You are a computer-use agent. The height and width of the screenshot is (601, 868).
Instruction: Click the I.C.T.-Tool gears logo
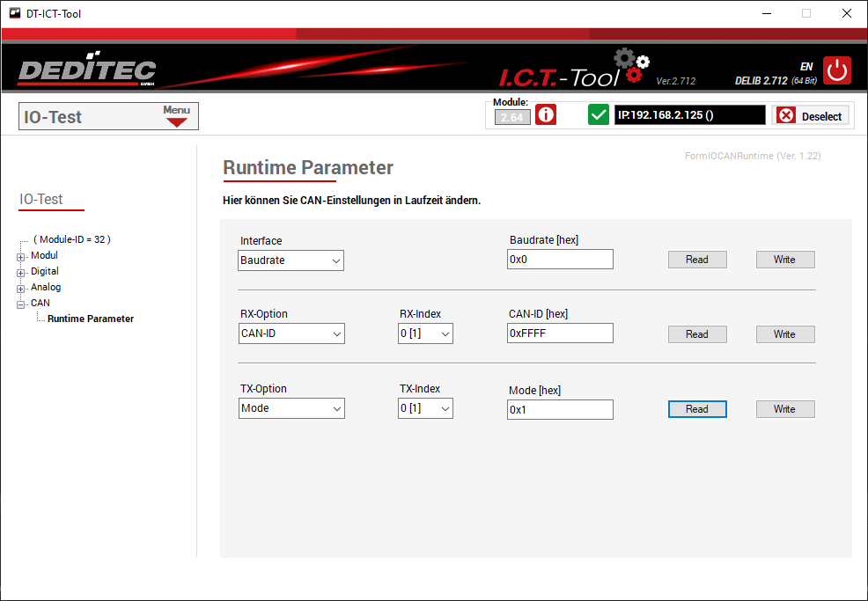click(x=631, y=67)
